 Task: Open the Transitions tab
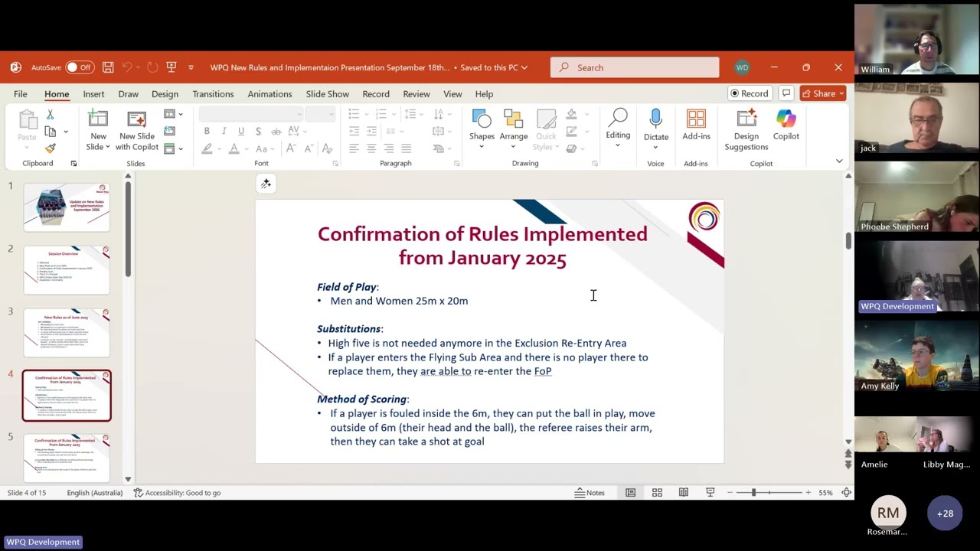[213, 94]
